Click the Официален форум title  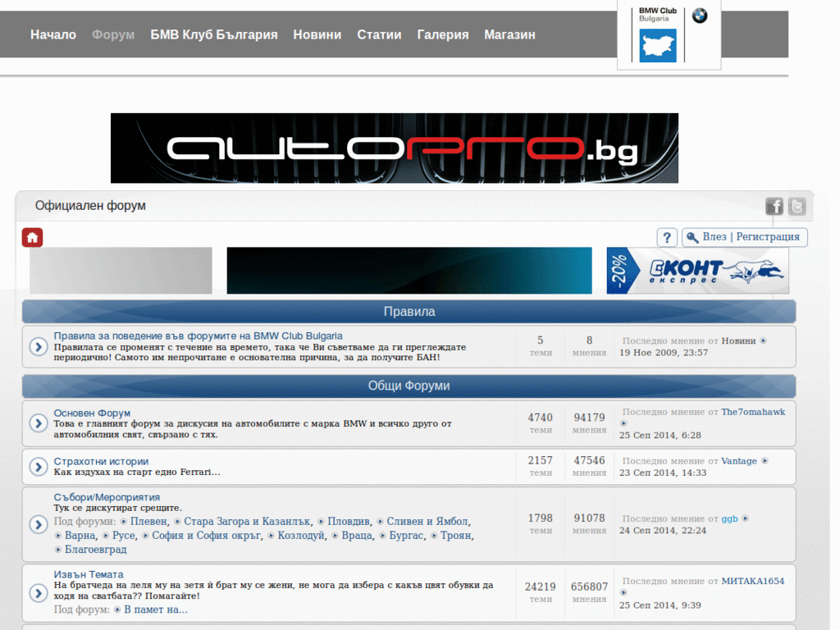pyautogui.click(x=90, y=206)
